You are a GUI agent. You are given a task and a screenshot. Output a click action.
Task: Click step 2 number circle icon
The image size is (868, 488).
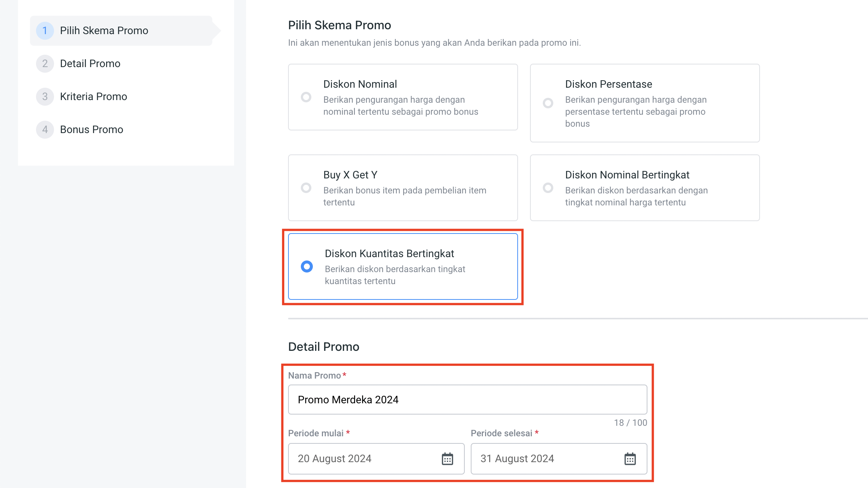click(45, 64)
